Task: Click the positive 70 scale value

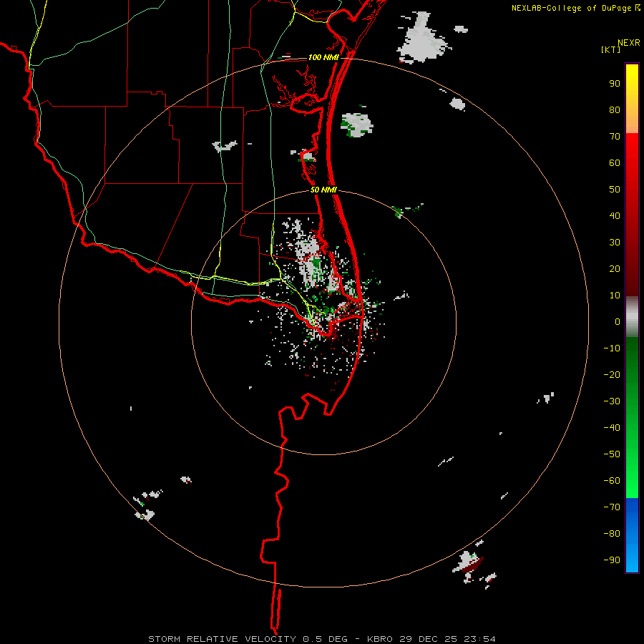Action: point(615,137)
